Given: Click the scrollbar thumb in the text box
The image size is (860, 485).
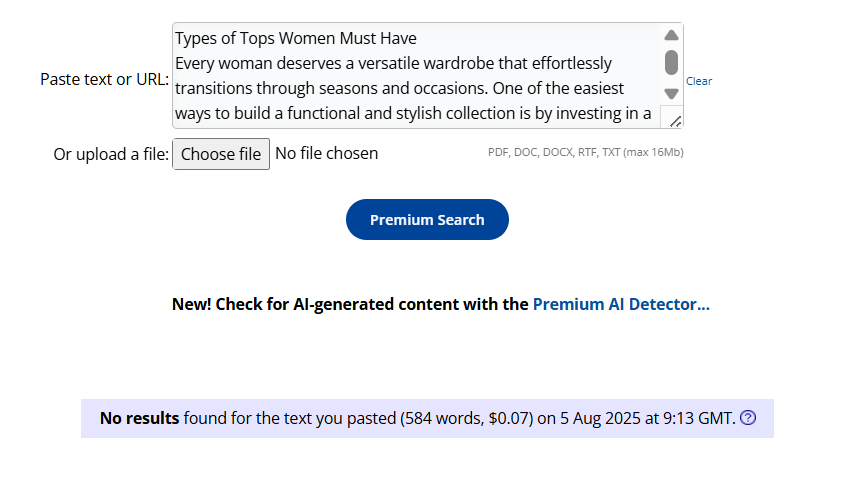Looking at the screenshot, I should point(671,63).
